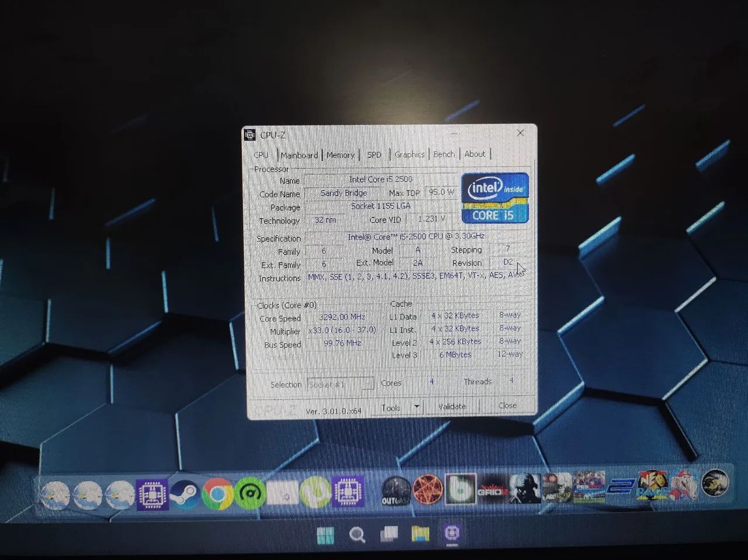Open the Steam icon in the dock
This screenshot has width=748, height=560.
pos(185,495)
